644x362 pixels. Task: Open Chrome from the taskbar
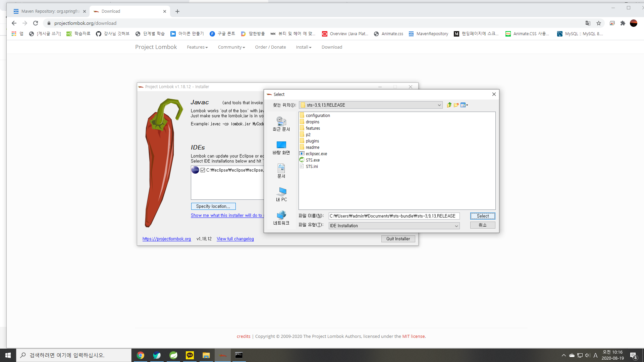pos(141,355)
